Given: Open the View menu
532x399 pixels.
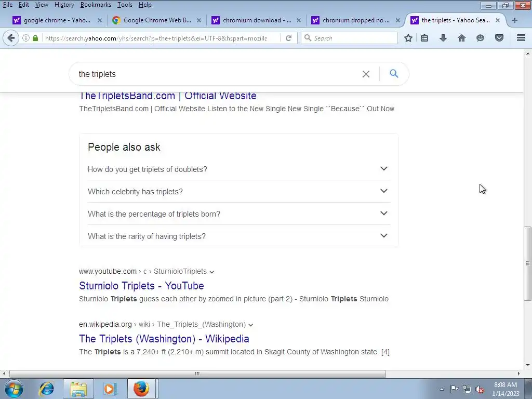Looking at the screenshot, I should (x=42, y=5).
